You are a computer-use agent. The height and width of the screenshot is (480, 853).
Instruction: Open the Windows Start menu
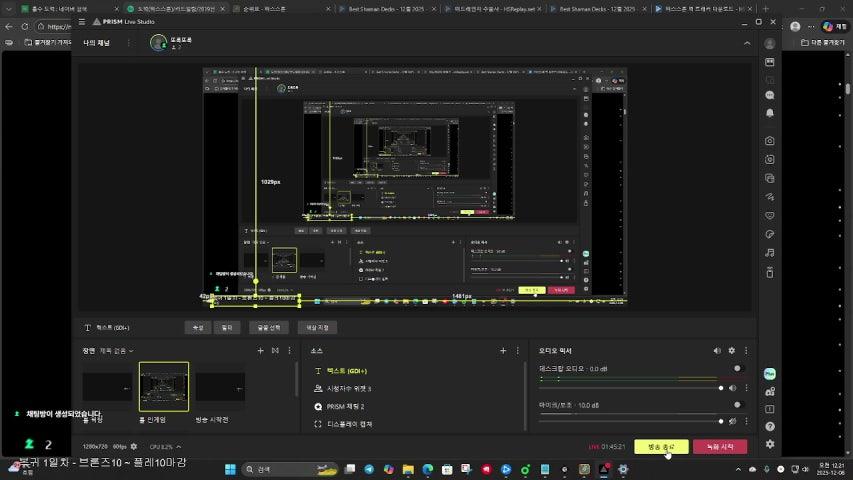(x=228, y=469)
